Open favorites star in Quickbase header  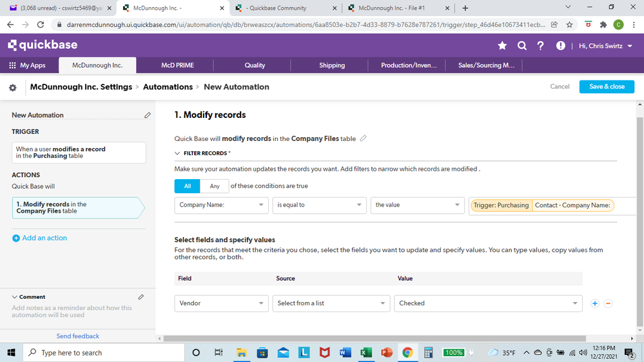pyautogui.click(x=502, y=46)
